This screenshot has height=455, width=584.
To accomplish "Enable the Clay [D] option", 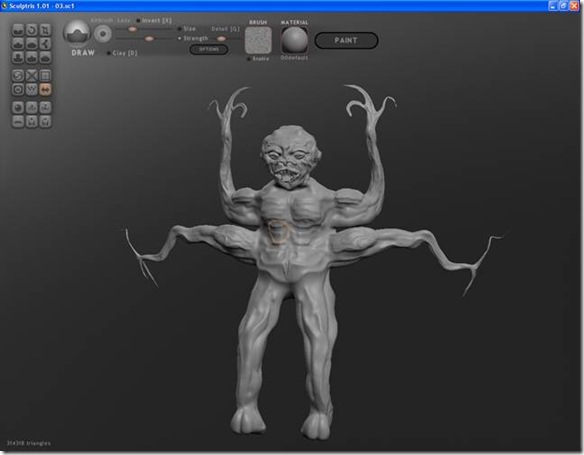I will (122, 53).
